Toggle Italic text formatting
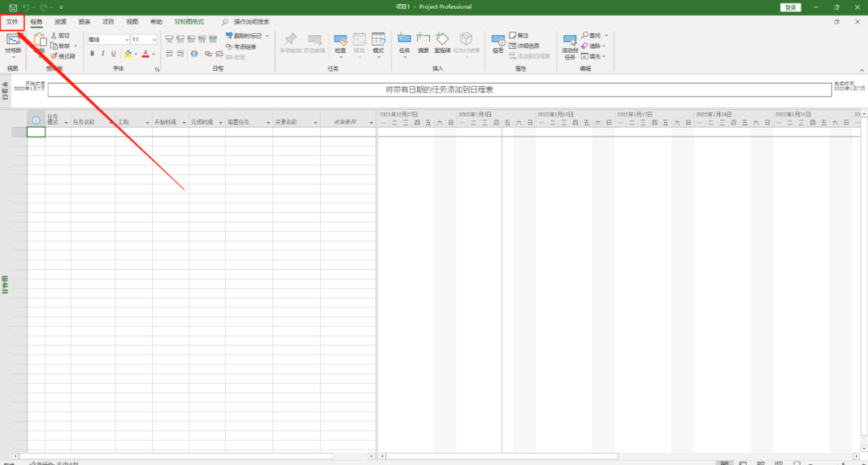 click(x=103, y=54)
